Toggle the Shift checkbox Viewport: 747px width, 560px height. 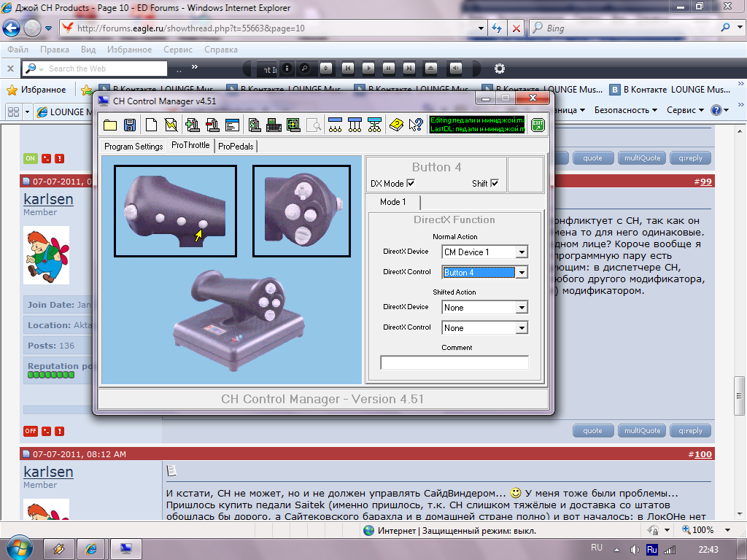(x=495, y=183)
